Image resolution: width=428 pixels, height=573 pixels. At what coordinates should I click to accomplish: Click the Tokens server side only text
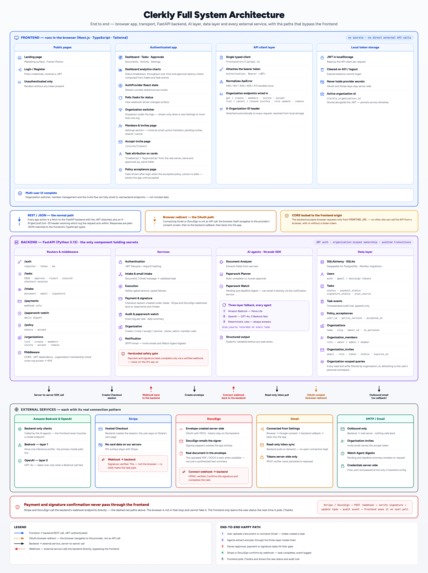(282, 457)
